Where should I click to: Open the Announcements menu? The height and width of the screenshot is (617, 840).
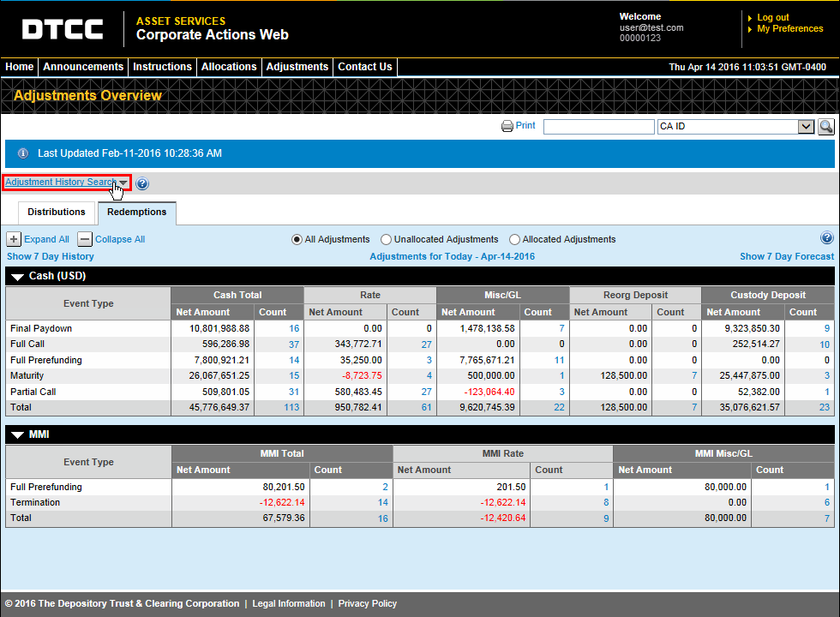tap(83, 67)
